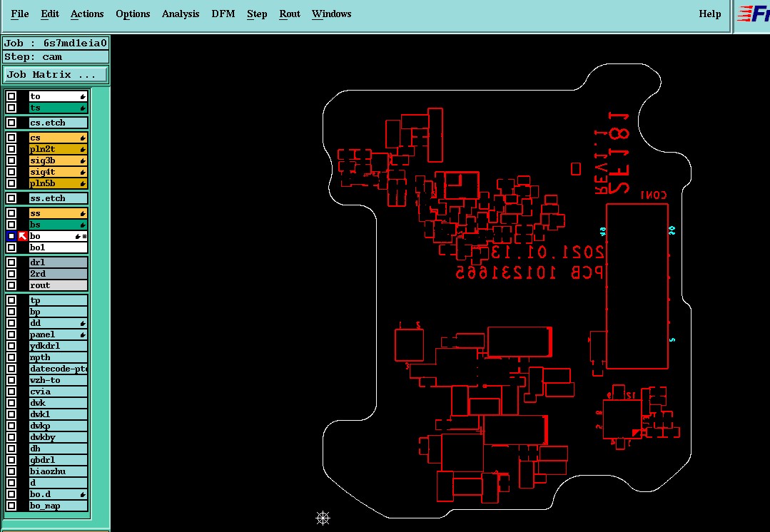770x532 pixels.
Task: Toggle the '2rd' layer checkbox
Action: point(11,274)
